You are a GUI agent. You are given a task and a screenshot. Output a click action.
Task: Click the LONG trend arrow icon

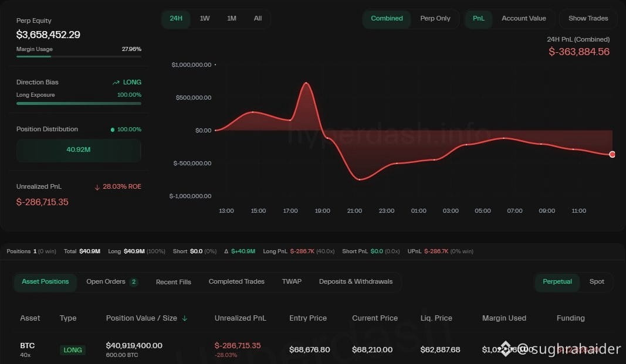(x=116, y=83)
